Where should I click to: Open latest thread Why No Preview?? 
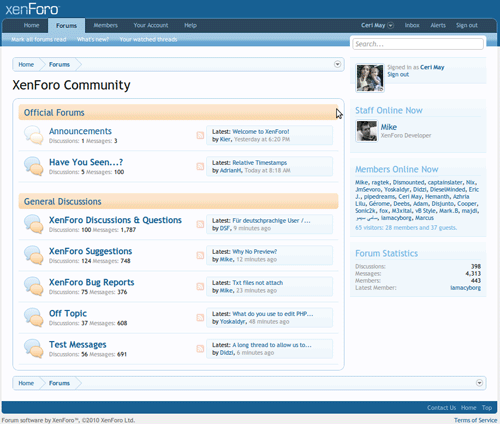coord(255,252)
